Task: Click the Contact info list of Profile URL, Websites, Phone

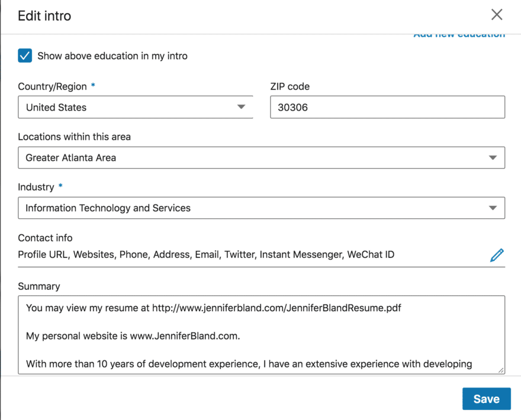Action: coord(206,255)
